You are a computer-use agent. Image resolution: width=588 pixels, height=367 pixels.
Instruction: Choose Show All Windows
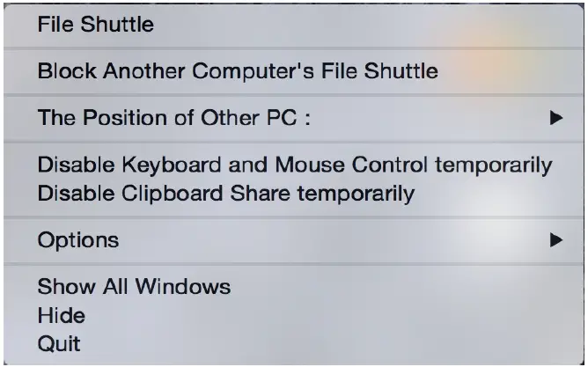pyautogui.click(x=134, y=286)
